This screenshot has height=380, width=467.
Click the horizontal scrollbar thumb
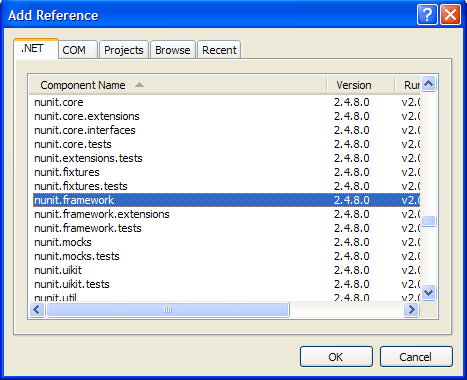click(168, 310)
